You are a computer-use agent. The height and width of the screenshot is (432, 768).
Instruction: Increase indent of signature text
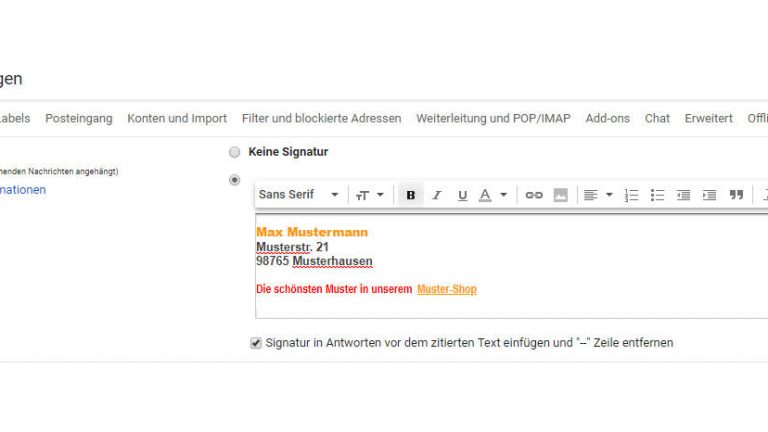709,195
